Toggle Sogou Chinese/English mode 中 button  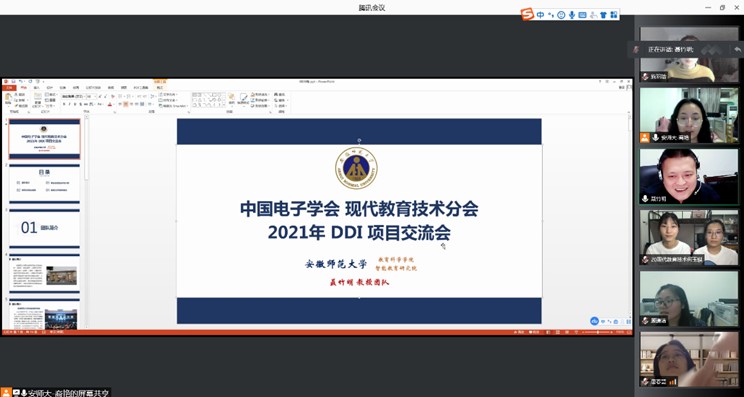(540, 15)
